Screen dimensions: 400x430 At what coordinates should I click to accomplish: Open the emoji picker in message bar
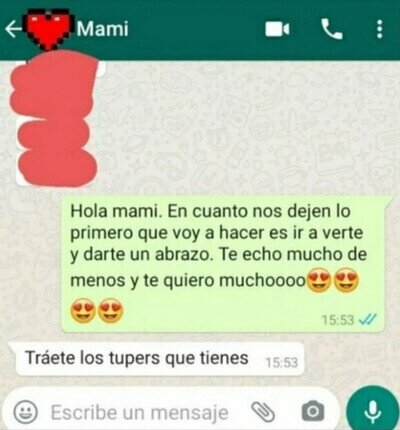[x=25, y=412]
